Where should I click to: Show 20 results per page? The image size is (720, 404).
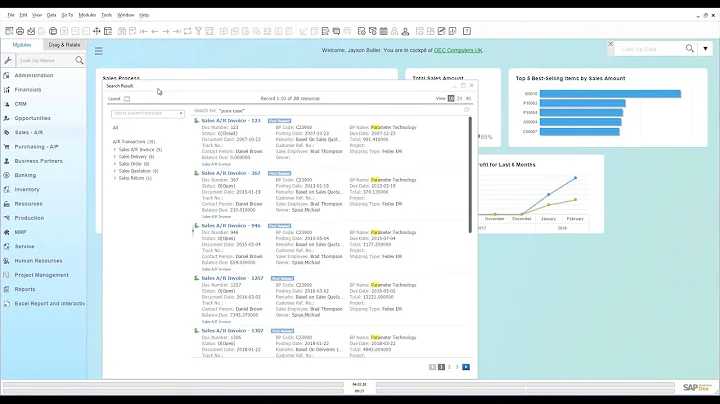point(459,98)
